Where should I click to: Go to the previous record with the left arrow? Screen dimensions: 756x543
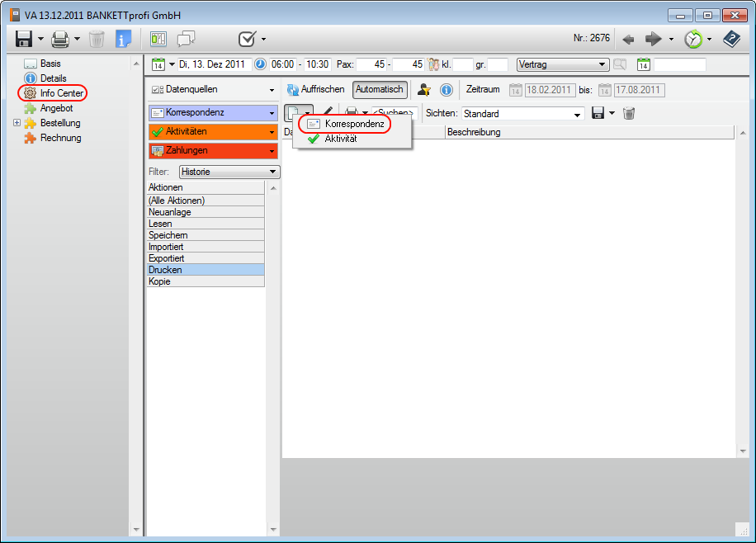[x=628, y=39]
